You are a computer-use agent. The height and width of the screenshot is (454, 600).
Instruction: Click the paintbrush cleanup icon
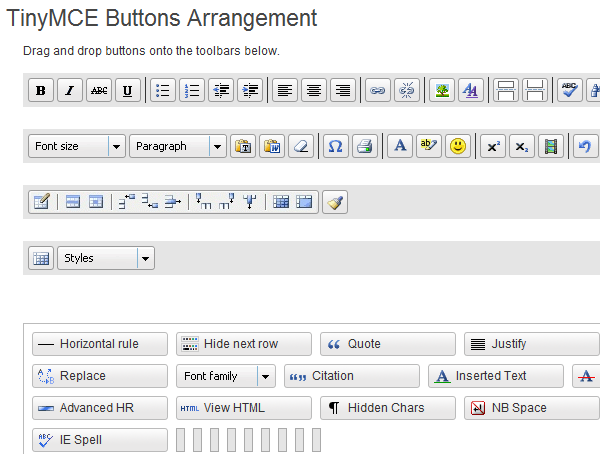point(335,202)
